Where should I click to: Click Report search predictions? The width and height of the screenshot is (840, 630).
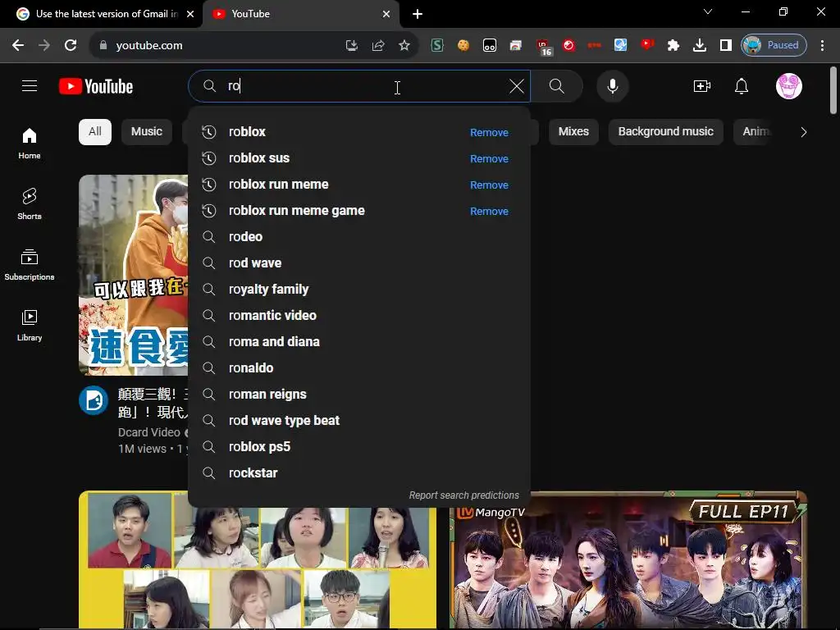pyautogui.click(x=464, y=495)
